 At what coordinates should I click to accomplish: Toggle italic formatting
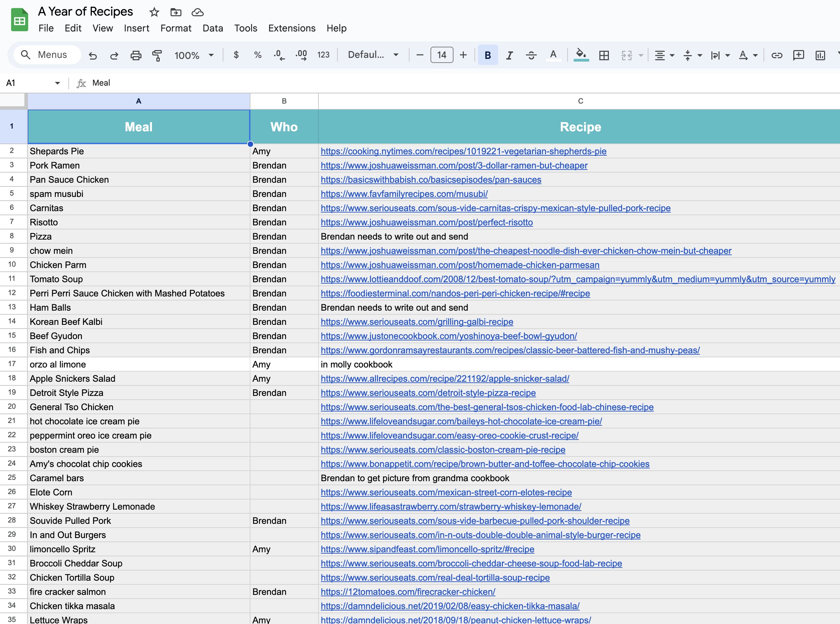(509, 55)
